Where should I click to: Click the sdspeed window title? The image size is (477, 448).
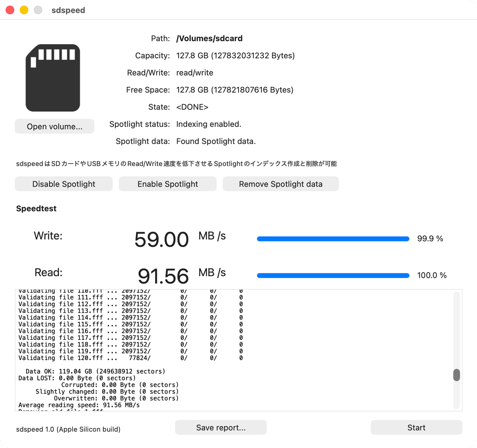coord(68,10)
